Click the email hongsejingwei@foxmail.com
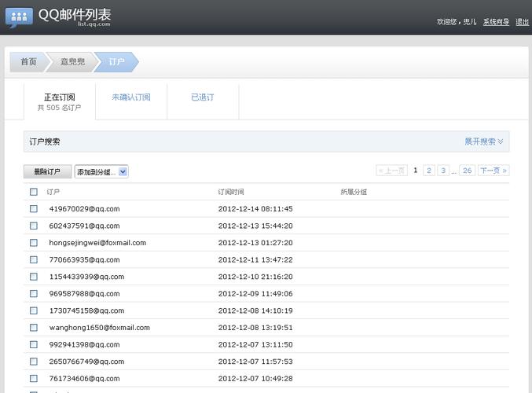This screenshot has height=393, width=532. tap(97, 243)
